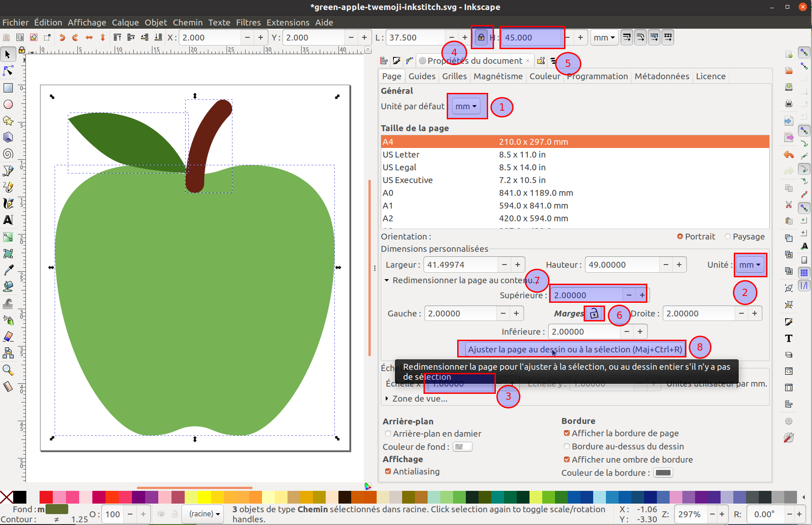812x525 pixels.
Task: Toggle the Antialiasing checkbox
Action: click(x=412, y=471)
